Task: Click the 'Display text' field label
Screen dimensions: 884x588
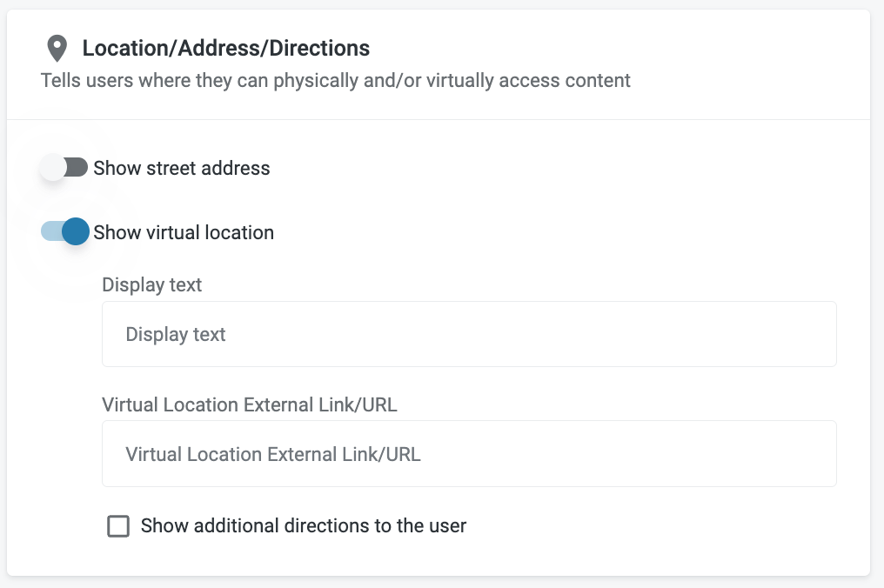Action: [152, 284]
